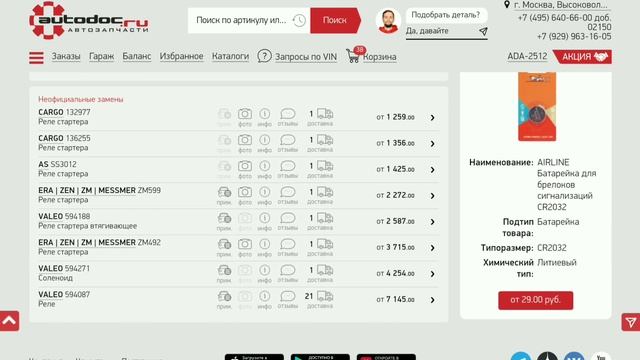Read reviews for CARGO 132977
The height and width of the screenshot is (360, 640).
(x=288, y=117)
